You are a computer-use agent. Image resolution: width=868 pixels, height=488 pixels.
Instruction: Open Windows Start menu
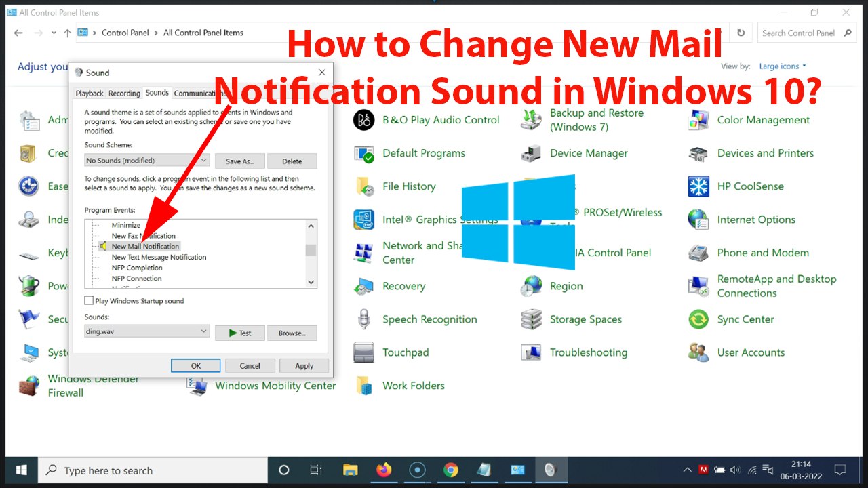22,470
